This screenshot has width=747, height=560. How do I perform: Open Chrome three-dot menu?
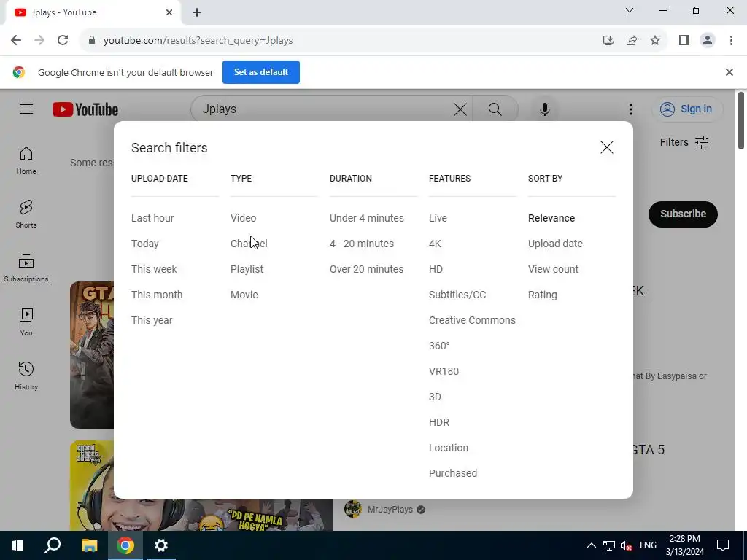click(731, 41)
